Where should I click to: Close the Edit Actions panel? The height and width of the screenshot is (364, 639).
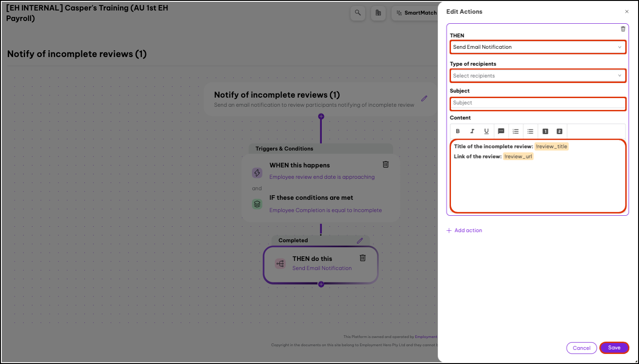coord(627,11)
